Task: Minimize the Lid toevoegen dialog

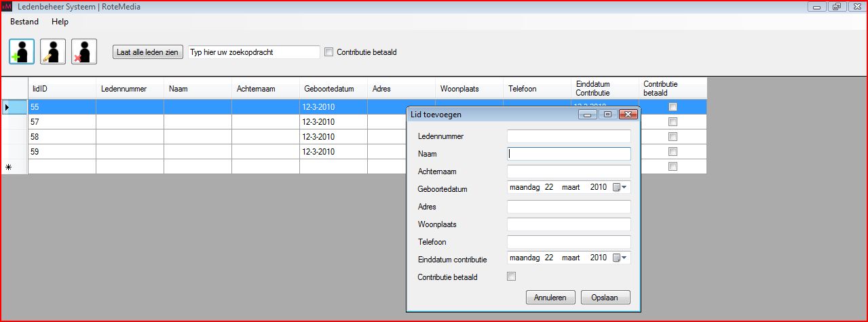Action: pyautogui.click(x=588, y=115)
